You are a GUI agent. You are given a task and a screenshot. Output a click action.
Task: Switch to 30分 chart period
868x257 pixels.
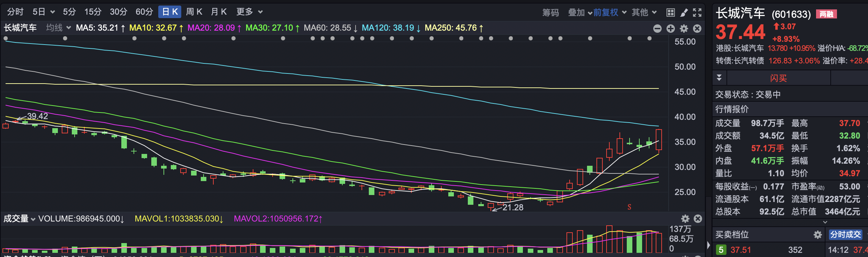coord(119,12)
